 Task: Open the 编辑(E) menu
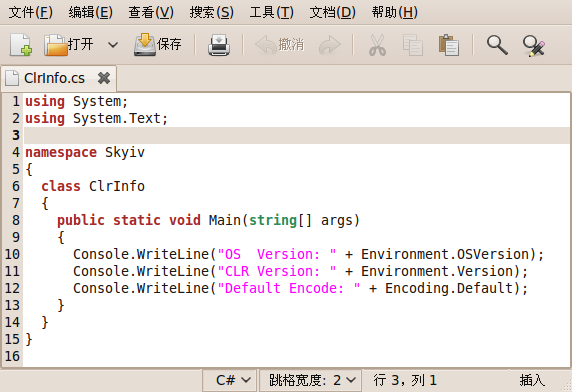(x=90, y=12)
